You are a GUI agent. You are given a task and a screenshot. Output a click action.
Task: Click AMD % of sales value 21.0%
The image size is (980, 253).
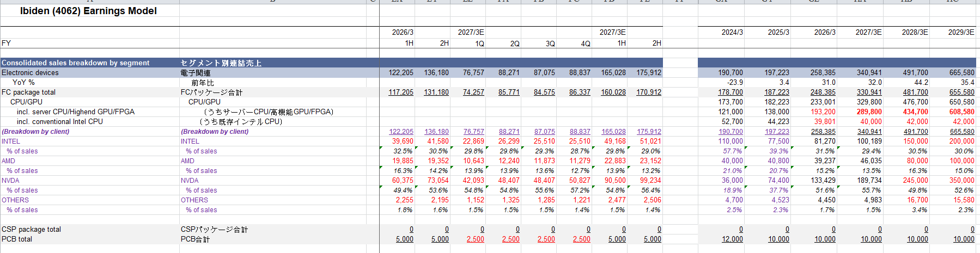(x=733, y=171)
